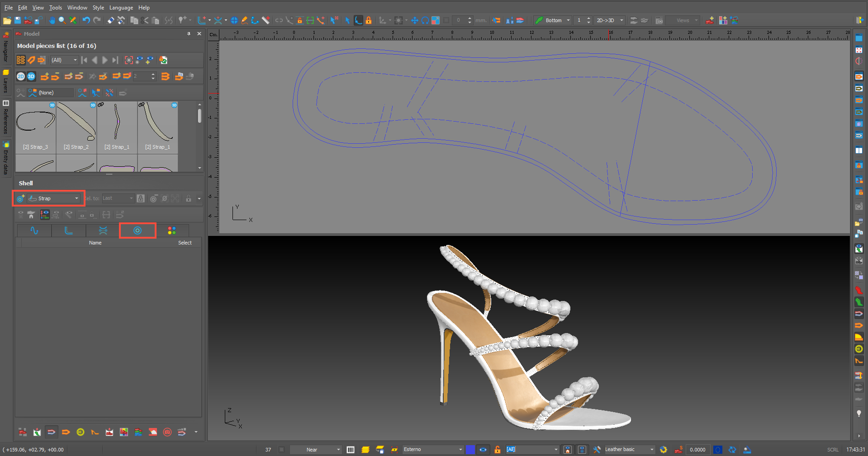The height and width of the screenshot is (456, 868).
Task: Click the orange padlock toolbar icon
Action: (369, 20)
